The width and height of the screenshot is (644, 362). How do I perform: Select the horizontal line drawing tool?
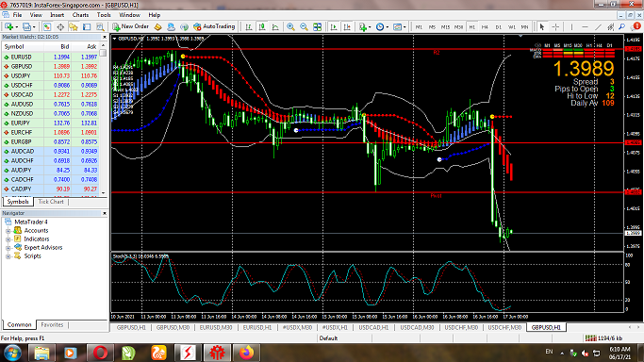(x=585, y=26)
